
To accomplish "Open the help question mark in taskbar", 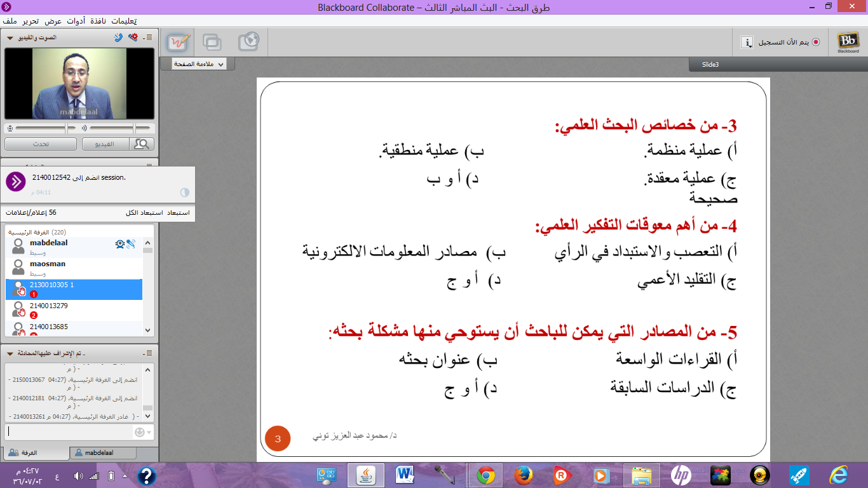I will 146,475.
